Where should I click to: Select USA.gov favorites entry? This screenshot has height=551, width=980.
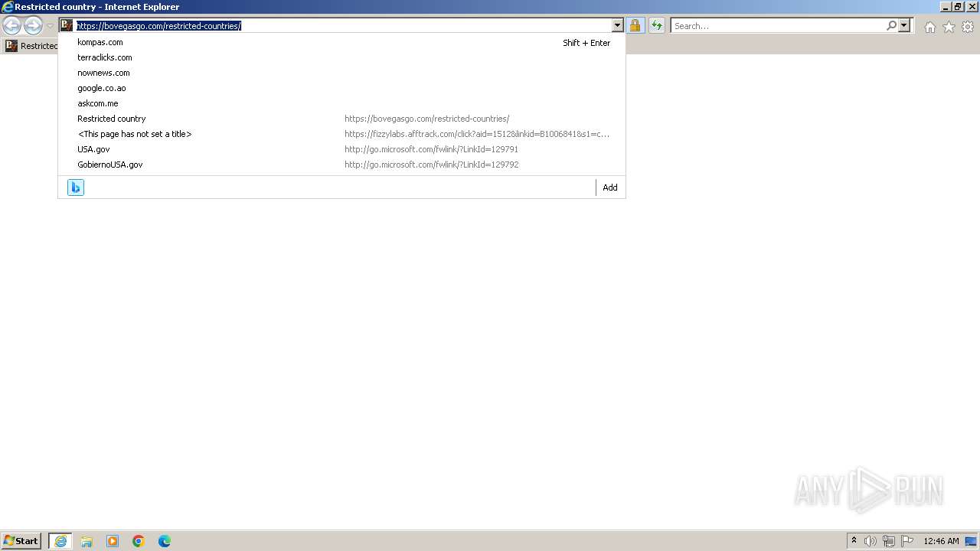pos(341,149)
